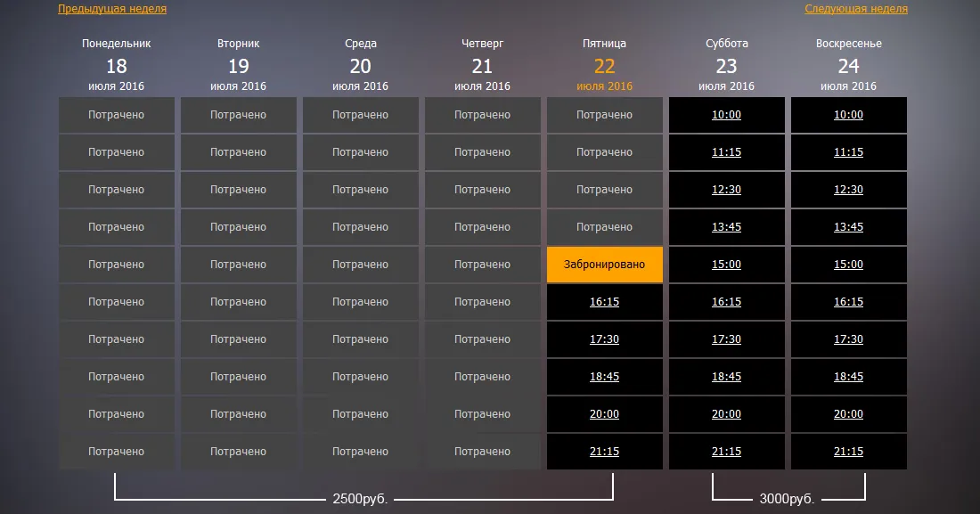Pick the 13:45 slot on Суббота 23
The width and height of the screenshot is (980, 514).
(726, 228)
